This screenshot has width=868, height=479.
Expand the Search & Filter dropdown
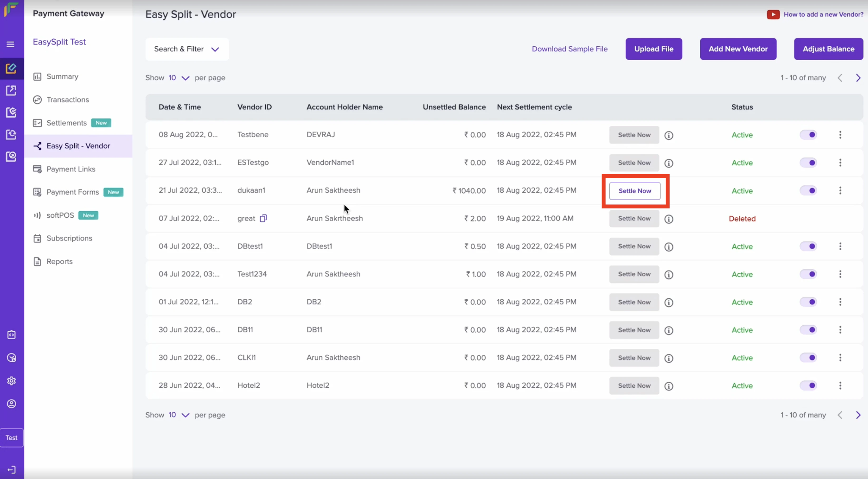(187, 49)
